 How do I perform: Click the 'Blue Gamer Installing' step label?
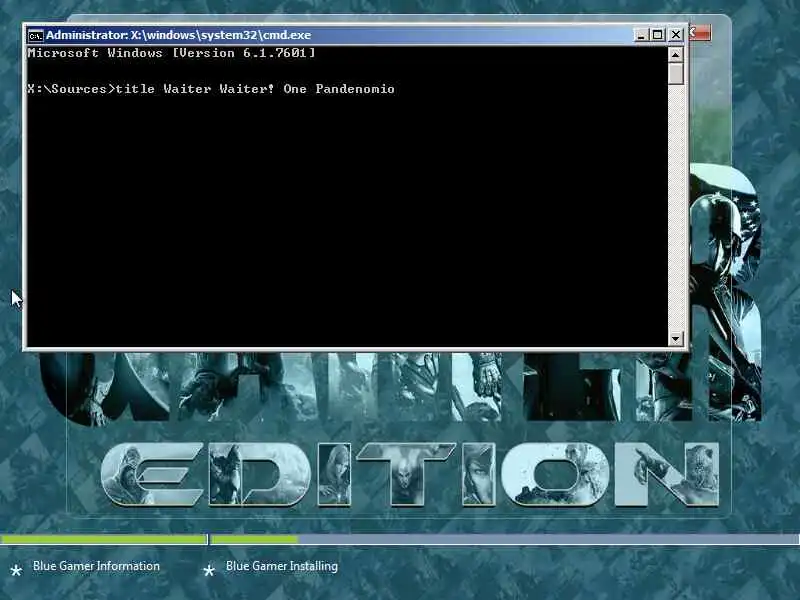(282, 566)
